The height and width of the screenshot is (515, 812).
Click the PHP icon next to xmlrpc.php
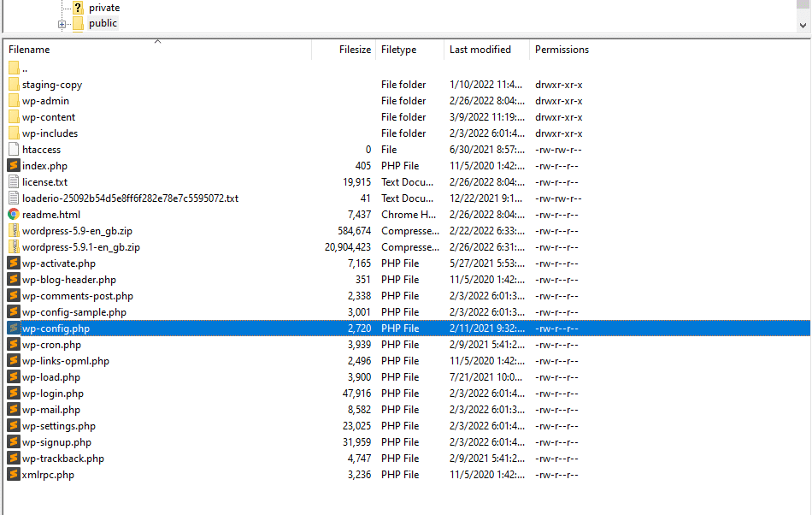pos(12,474)
